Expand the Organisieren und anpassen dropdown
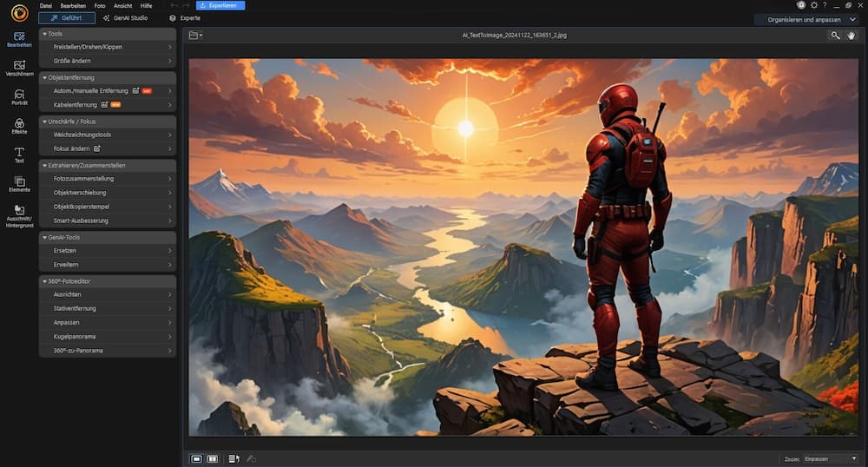Screen dimensions: 868x467 809,18
